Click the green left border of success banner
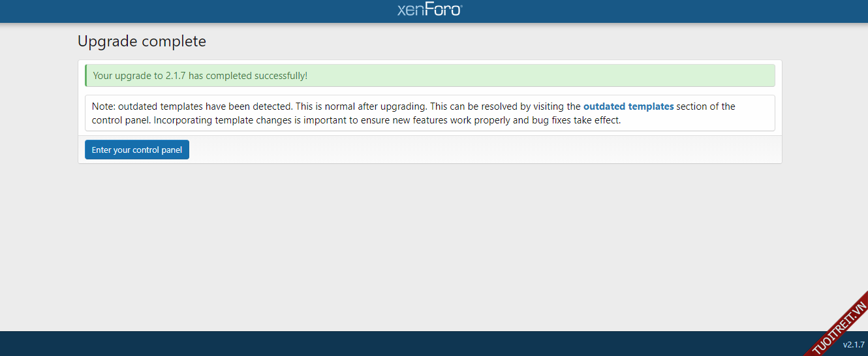 86,76
